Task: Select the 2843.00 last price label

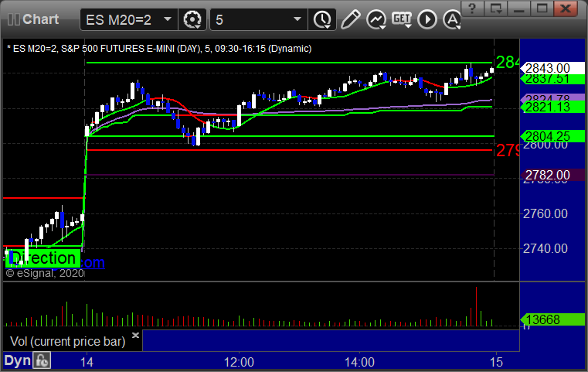Action: [552, 68]
